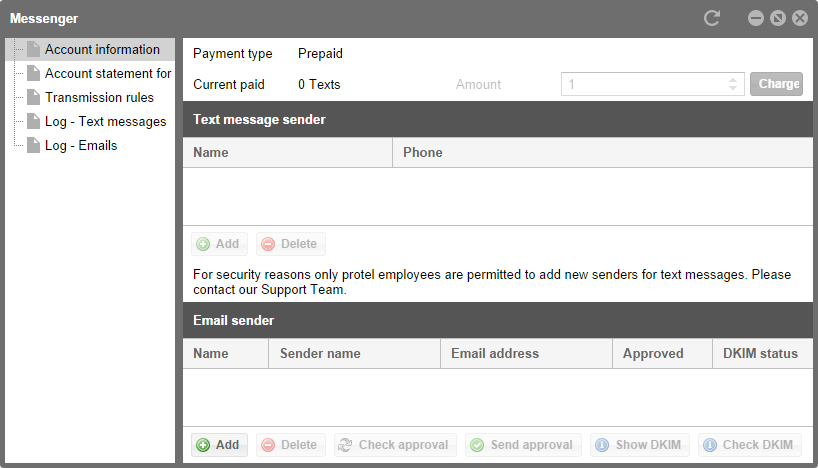This screenshot has height=468, width=818.
Task: Click the Add button under Email sender
Action: 219,445
